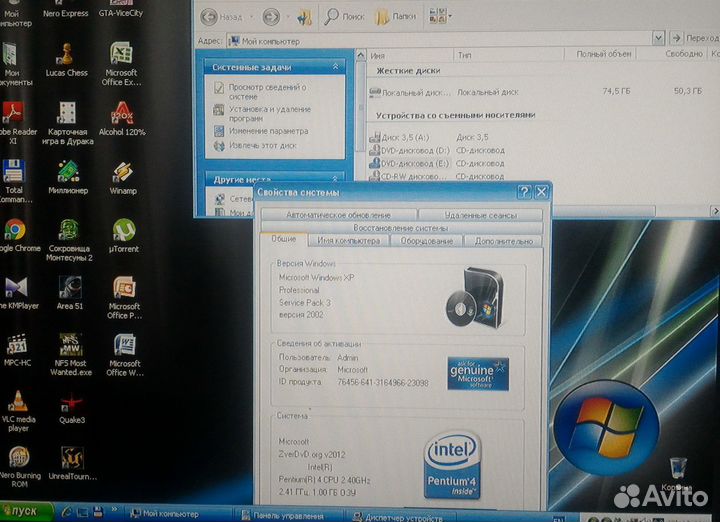Launch the Quake3 desktop shortcut
The image size is (720, 522).
point(72,409)
